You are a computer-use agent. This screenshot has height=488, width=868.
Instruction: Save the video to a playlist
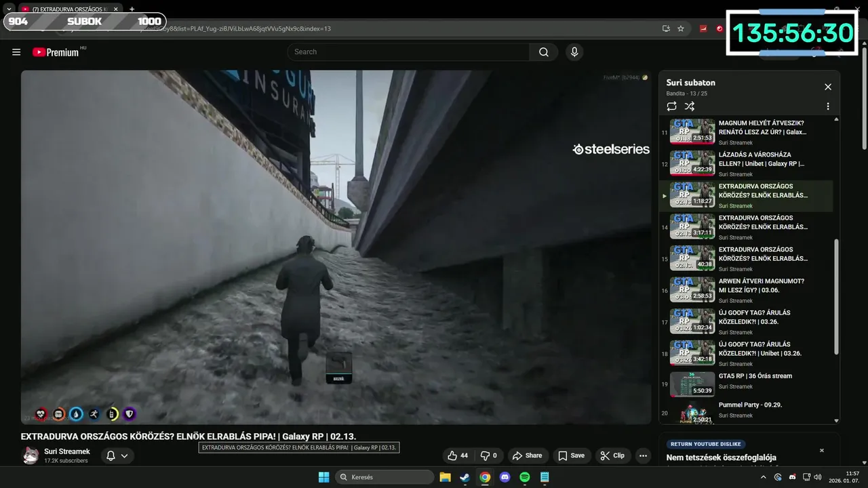(x=570, y=455)
